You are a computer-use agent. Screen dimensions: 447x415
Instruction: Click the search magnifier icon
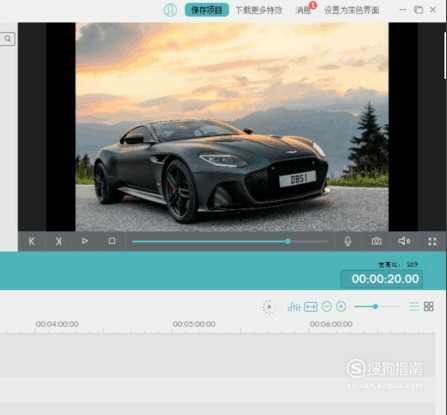7,39
